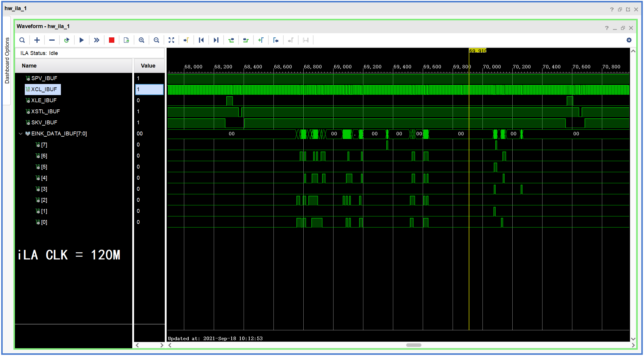Click the Zoom Fit expand-arrows icon
The image size is (644, 356).
tap(171, 40)
